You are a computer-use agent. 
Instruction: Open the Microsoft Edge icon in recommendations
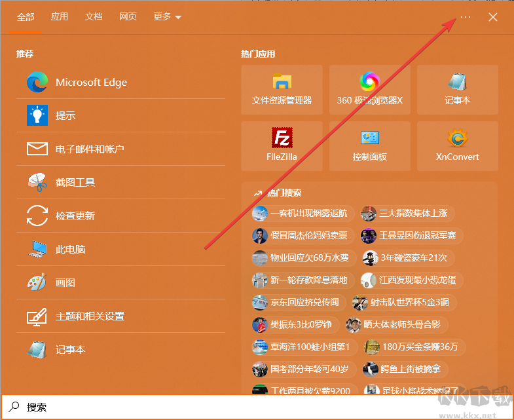click(x=37, y=82)
